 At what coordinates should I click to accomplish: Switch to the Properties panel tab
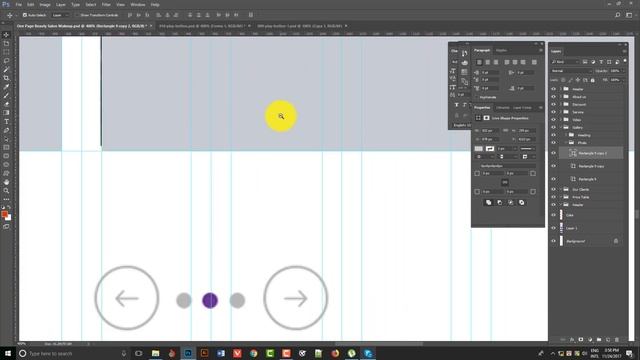(x=482, y=108)
